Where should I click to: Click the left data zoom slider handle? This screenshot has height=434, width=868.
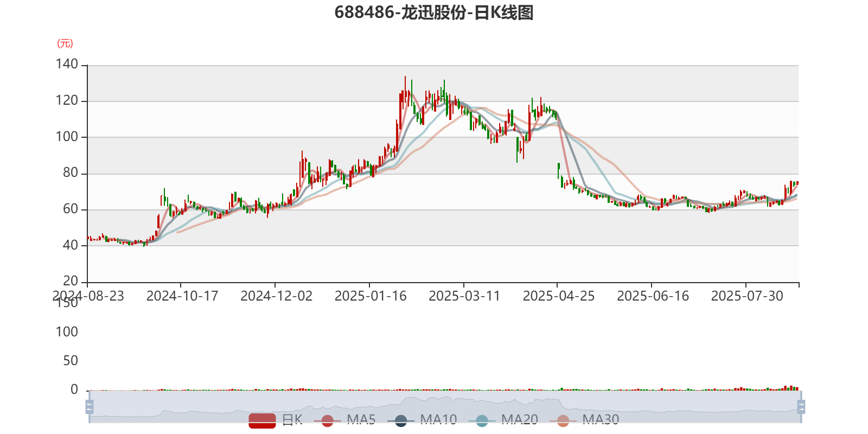(90, 406)
